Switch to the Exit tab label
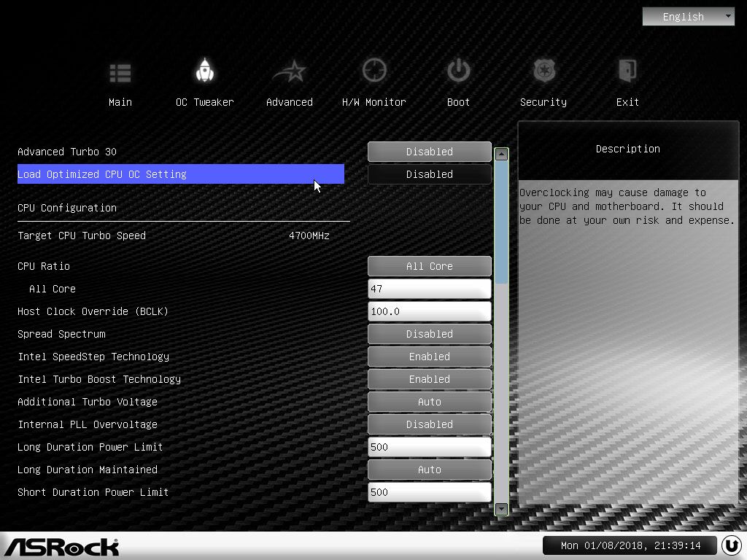 (627, 102)
